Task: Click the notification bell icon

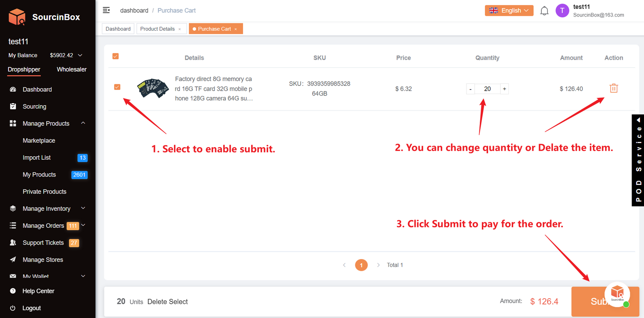Action: point(544,11)
